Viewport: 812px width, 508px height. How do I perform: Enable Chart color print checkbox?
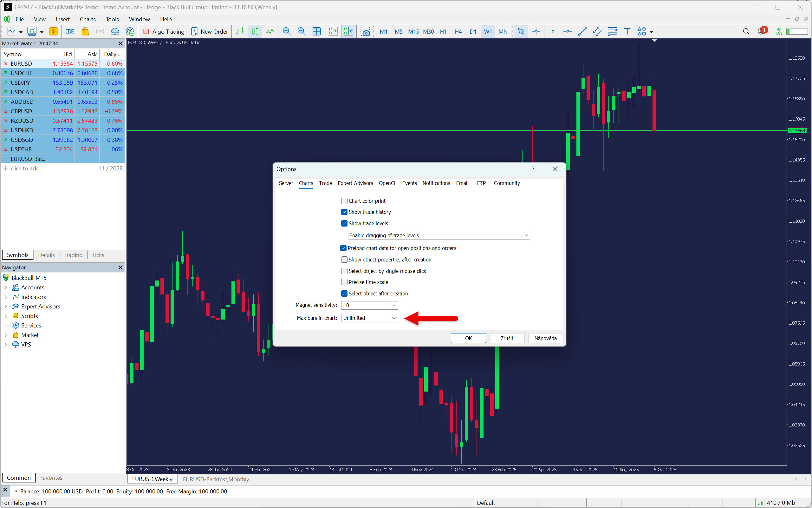click(x=344, y=201)
